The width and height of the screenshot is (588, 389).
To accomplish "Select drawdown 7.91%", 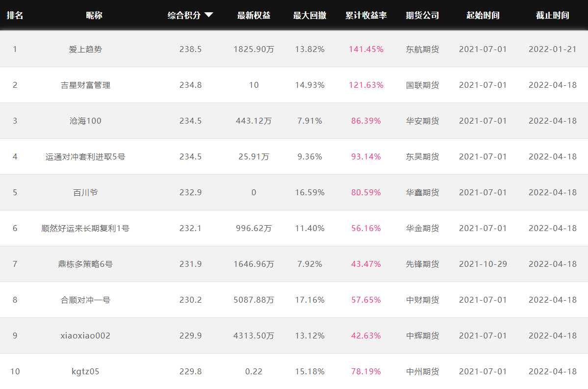I will 310,121.
